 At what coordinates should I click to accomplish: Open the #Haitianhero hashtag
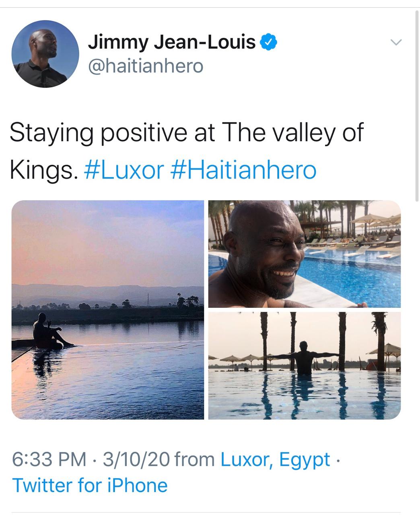tap(243, 170)
